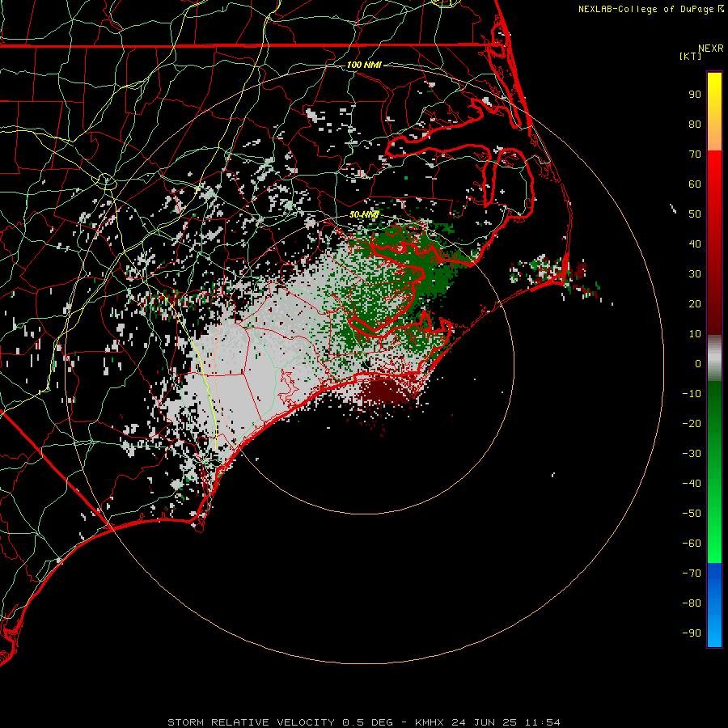728x728 pixels.
Task: Click the NEXR label above the color bar
Action: [710, 49]
